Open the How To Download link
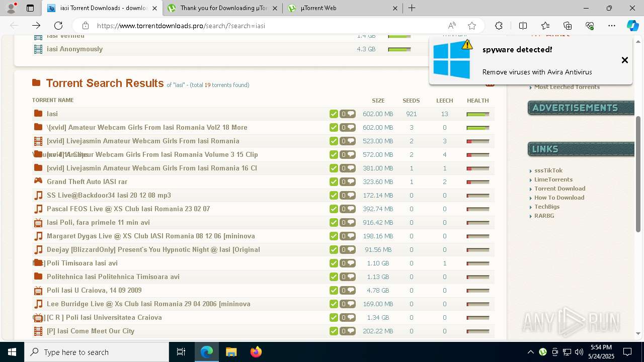644x362 pixels. (x=559, y=198)
